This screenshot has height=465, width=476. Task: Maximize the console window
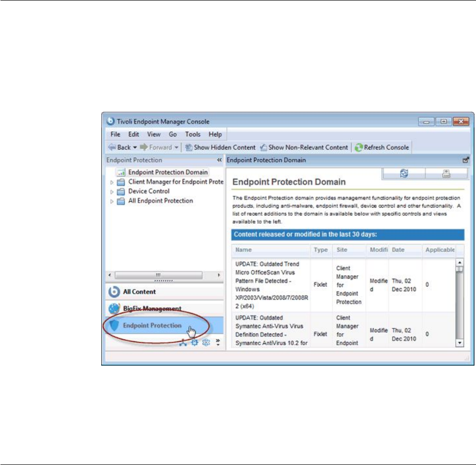444,122
